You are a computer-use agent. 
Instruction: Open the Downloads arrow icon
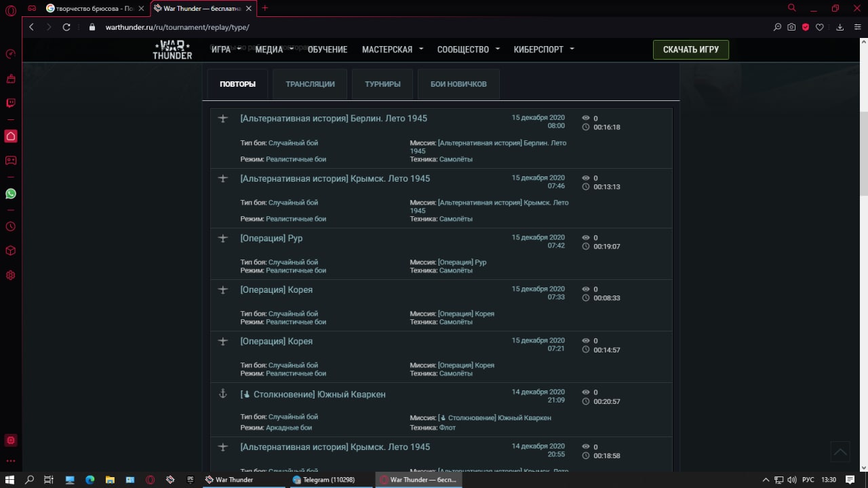840,27
